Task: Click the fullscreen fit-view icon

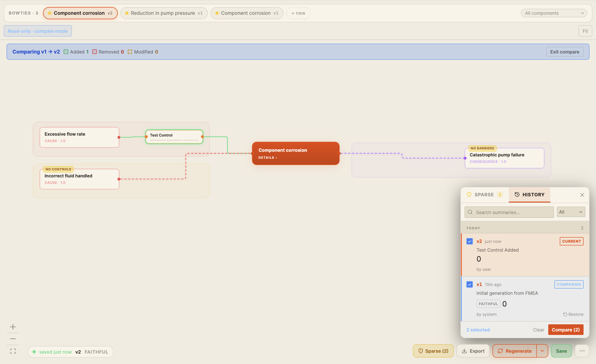Action: 13,351
